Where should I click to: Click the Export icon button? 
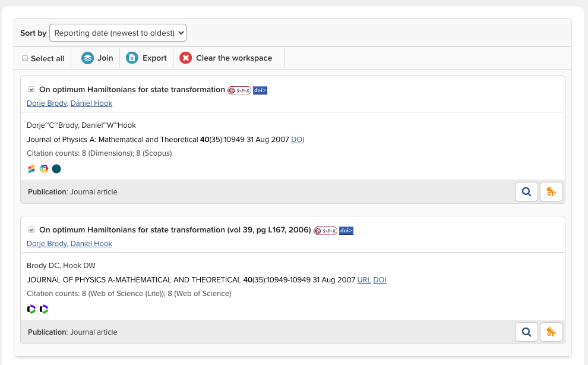pos(132,58)
